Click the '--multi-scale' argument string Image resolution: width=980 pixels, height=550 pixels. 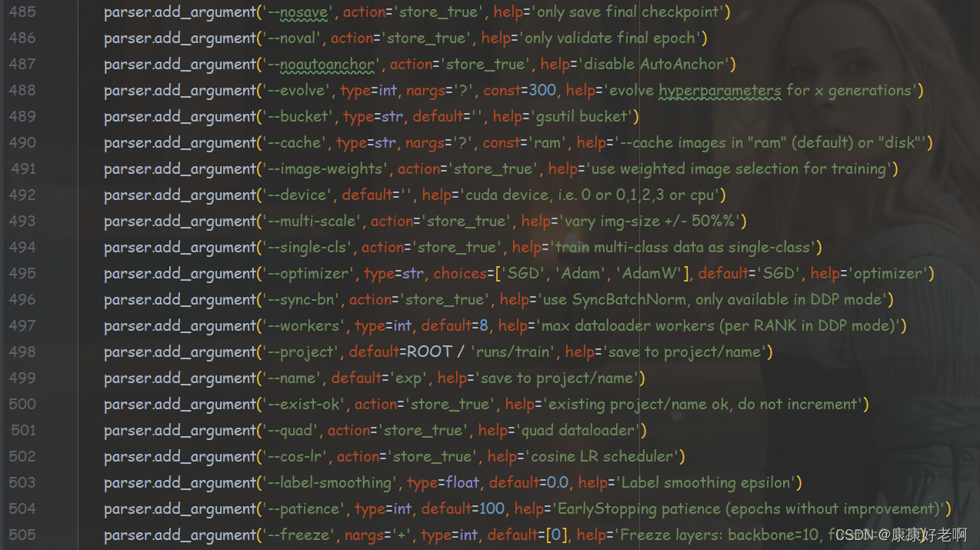[312, 221]
